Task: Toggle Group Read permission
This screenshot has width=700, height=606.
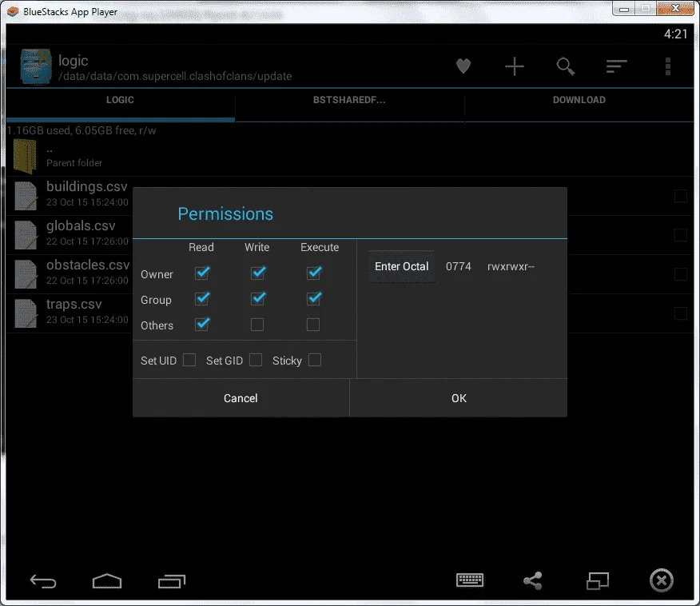Action: [202, 298]
